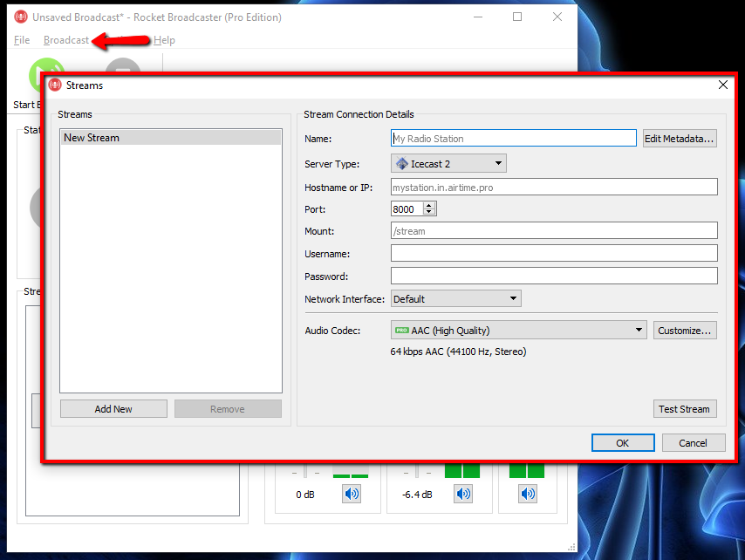Click the 64 kbps AAC codec summary text
Viewport: 745px width, 560px height.
[x=458, y=352]
